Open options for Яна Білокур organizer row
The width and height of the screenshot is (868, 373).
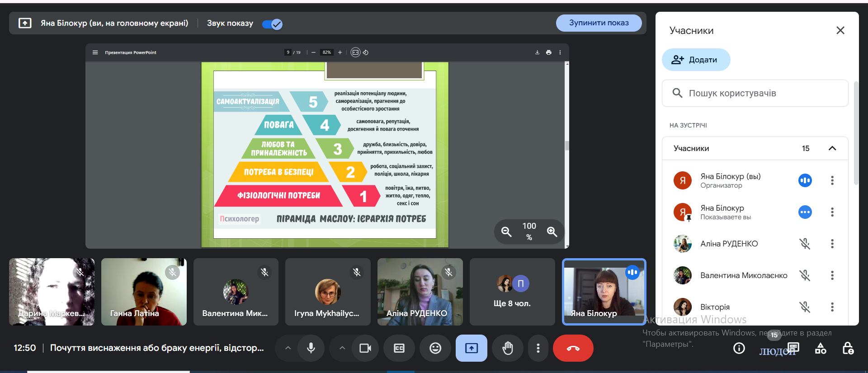coord(832,180)
